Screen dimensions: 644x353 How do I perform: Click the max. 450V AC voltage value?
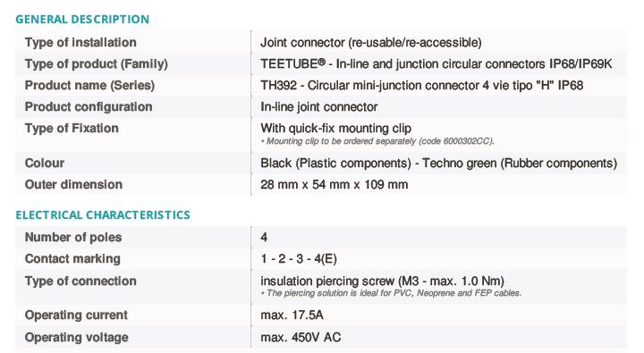(x=301, y=338)
